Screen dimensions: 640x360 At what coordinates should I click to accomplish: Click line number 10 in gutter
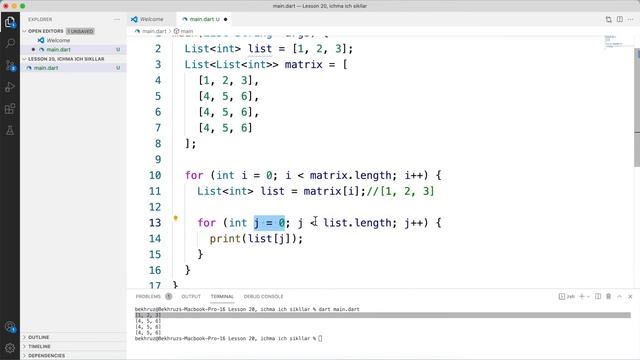point(155,176)
